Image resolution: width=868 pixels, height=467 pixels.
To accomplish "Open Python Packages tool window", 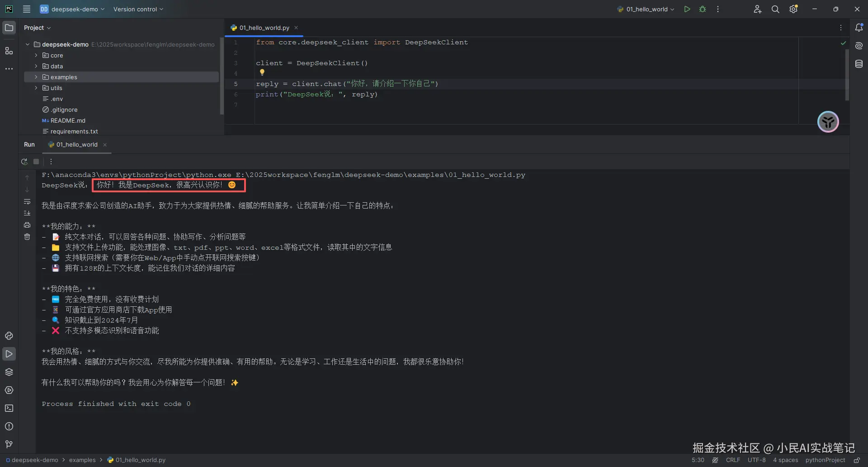I will 9,372.
